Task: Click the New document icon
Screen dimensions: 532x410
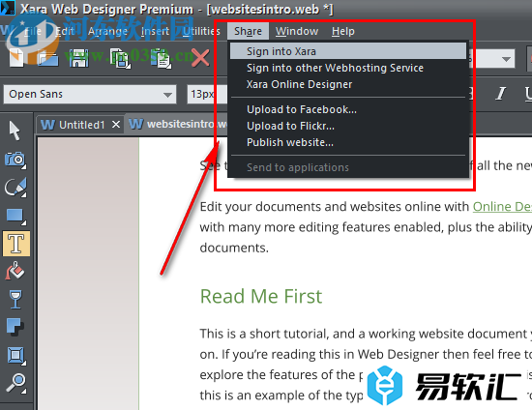Action: point(17,58)
